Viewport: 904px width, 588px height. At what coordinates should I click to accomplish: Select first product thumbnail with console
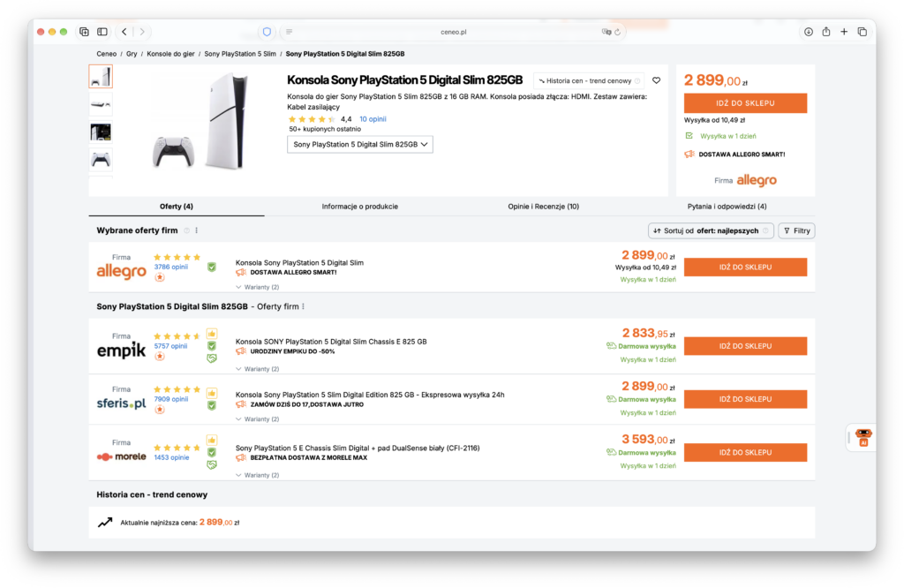101,76
